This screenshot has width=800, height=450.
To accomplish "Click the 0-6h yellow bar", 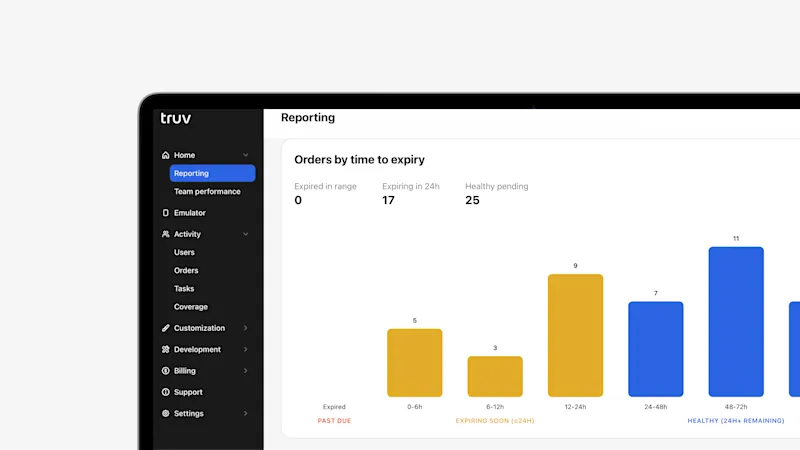I will (x=415, y=363).
